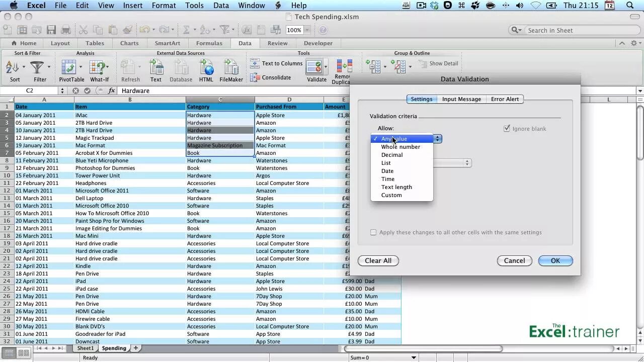This screenshot has width=644, height=362.
Task: Click the Validate icon in Tools
Action: (x=314, y=67)
